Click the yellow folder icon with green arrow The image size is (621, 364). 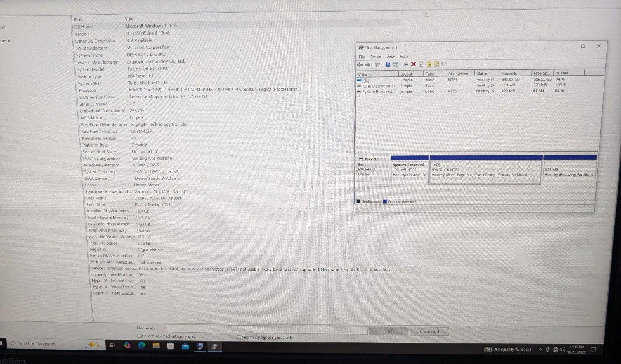[429, 64]
